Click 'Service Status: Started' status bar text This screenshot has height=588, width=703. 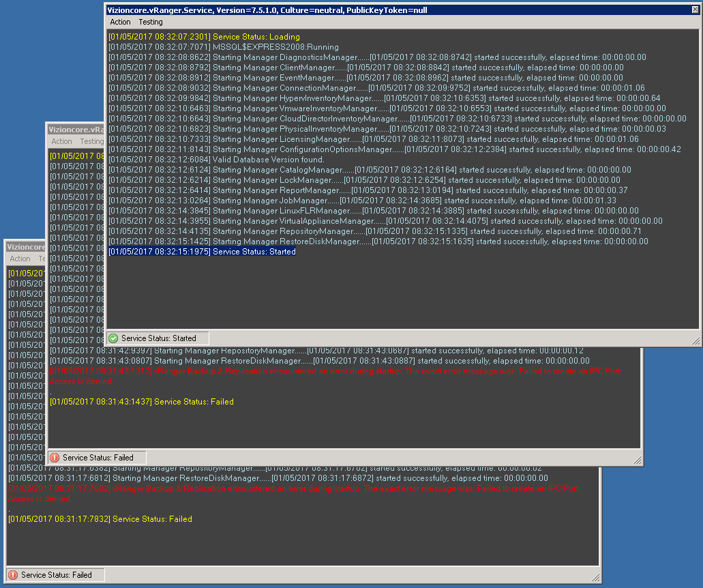[158, 338]
